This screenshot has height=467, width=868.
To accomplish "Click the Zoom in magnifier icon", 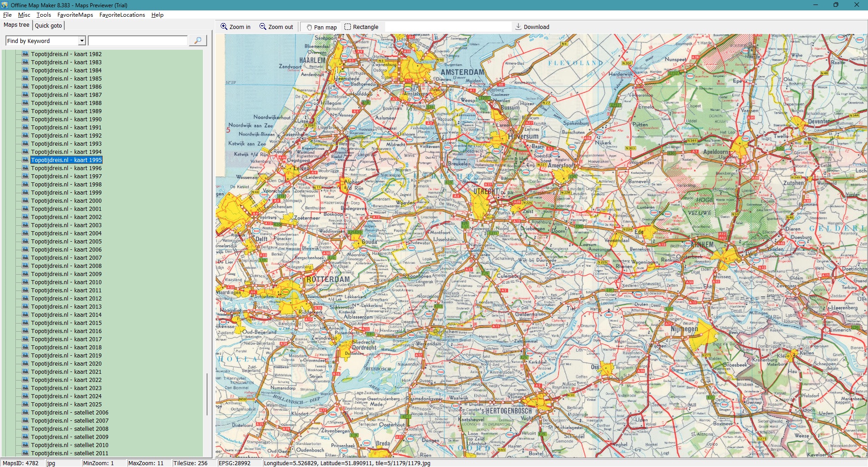I will (224, 27).
